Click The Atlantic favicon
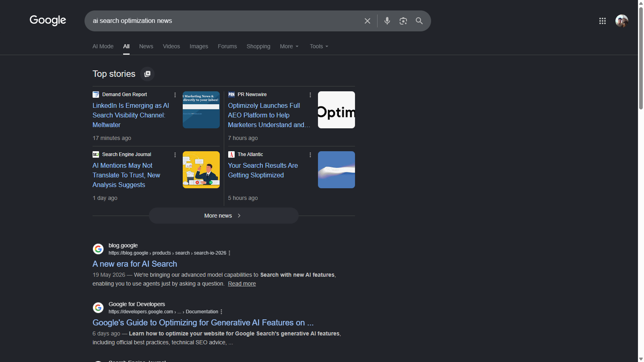This screenshot has width=644, height=362. click(231, 154)
